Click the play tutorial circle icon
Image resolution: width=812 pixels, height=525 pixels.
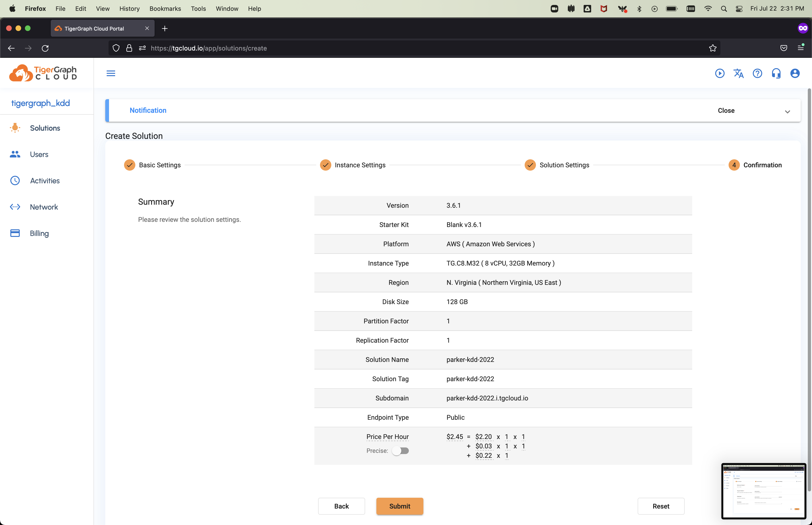720,73
